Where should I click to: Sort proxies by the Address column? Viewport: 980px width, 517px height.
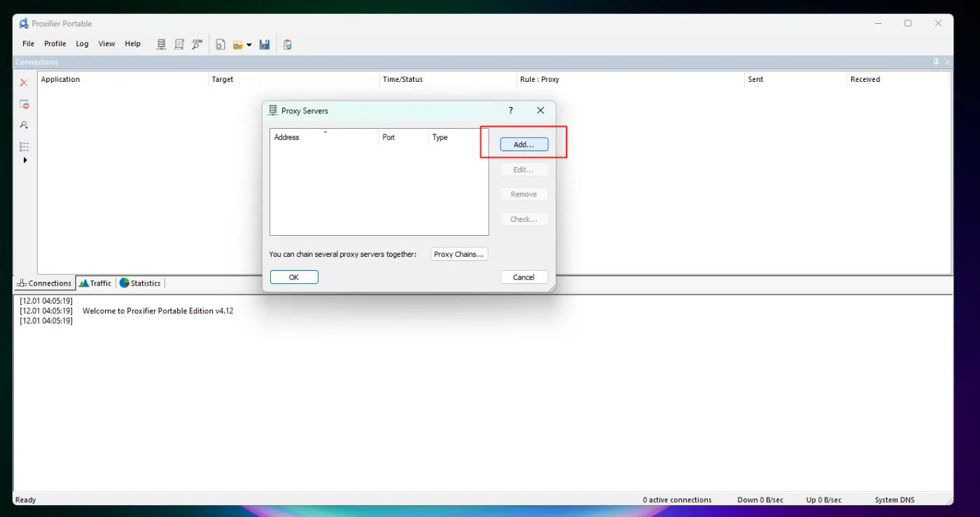(x=324, y=137)
